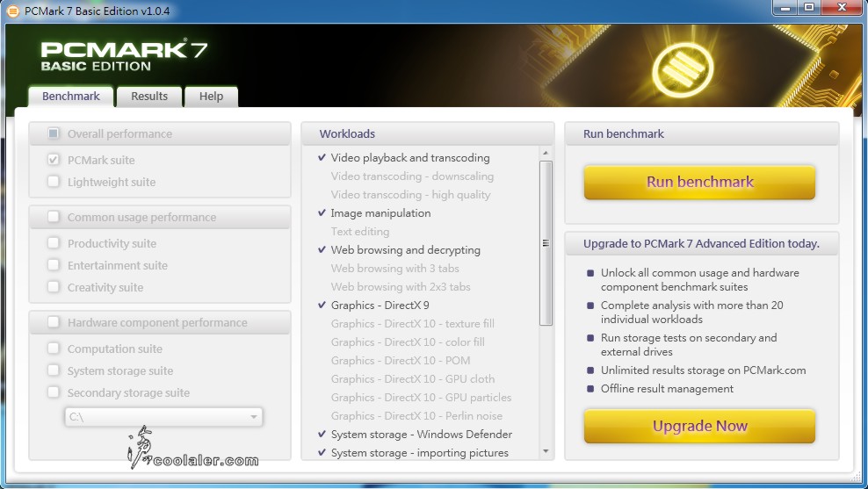Select Video transcoding - downscaling workload
The height and width of the screenshot is (489, 868).
tap(412, 176)
